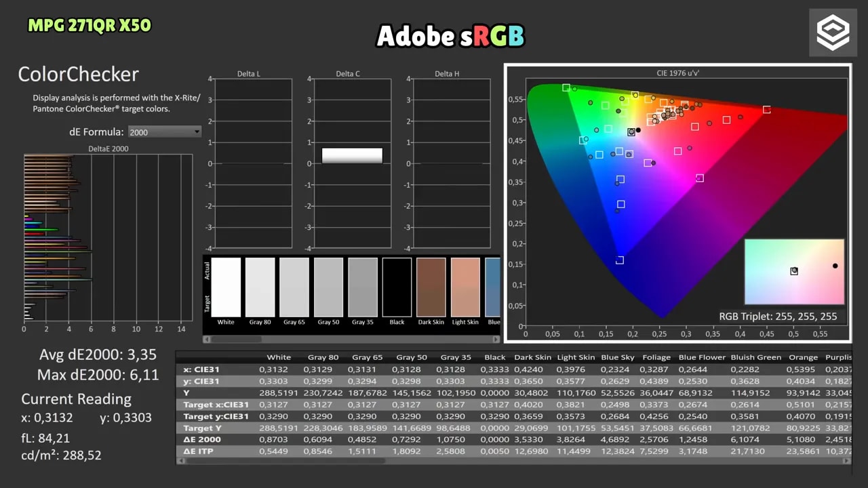Click the 'Blue Flower' column header
Viewport: 868px width, 488px height.
[x=702, y=357]
